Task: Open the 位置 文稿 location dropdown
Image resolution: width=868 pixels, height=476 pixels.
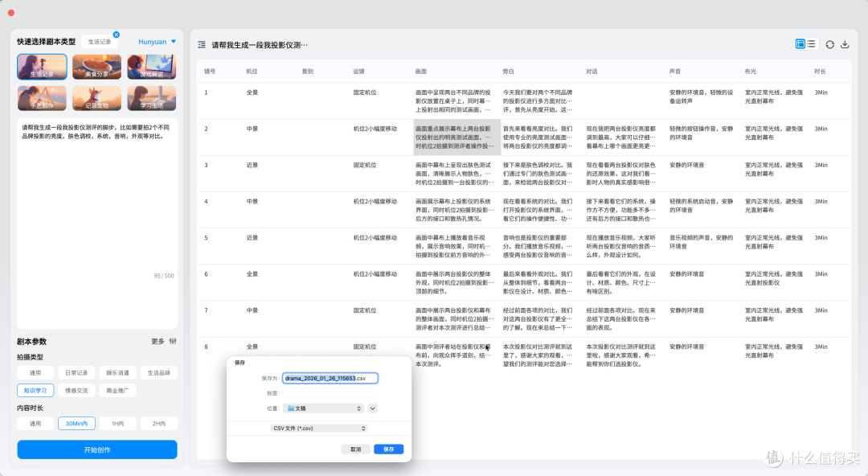Action: [324, 408]
